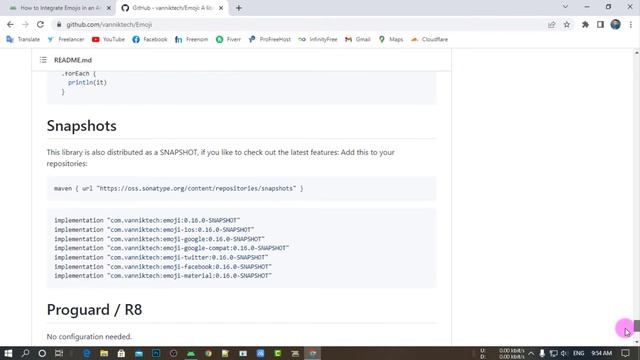Open the ProFreeHost bookmark

(269, 39)
